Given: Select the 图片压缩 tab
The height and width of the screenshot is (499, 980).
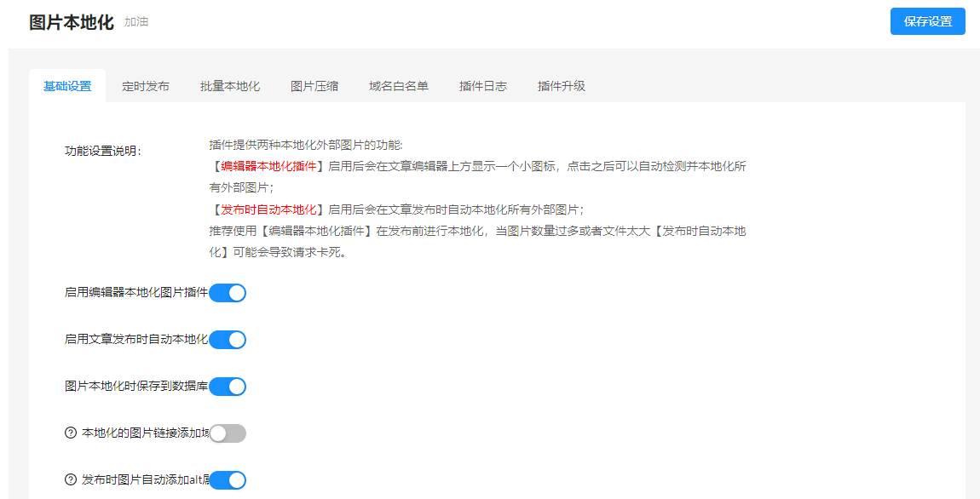Looking at the screenshot, I should pos(314,86).
